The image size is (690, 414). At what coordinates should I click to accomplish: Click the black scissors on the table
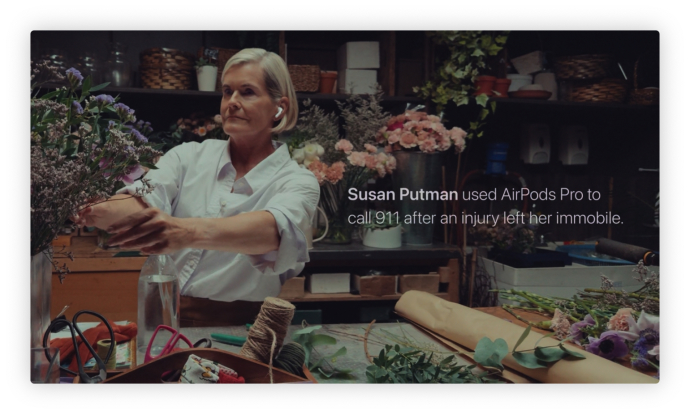(80, 344)
